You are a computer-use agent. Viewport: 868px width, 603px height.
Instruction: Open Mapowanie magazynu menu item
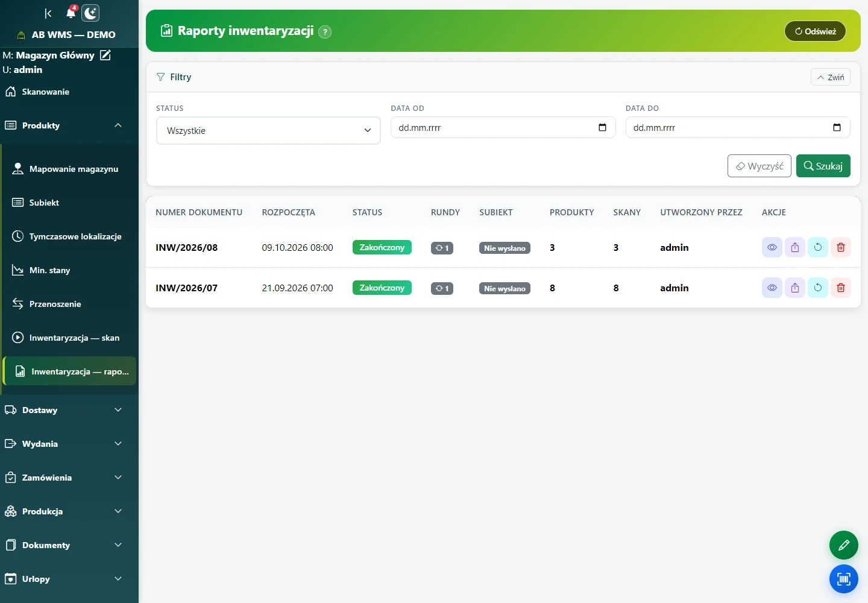[70, 169]
